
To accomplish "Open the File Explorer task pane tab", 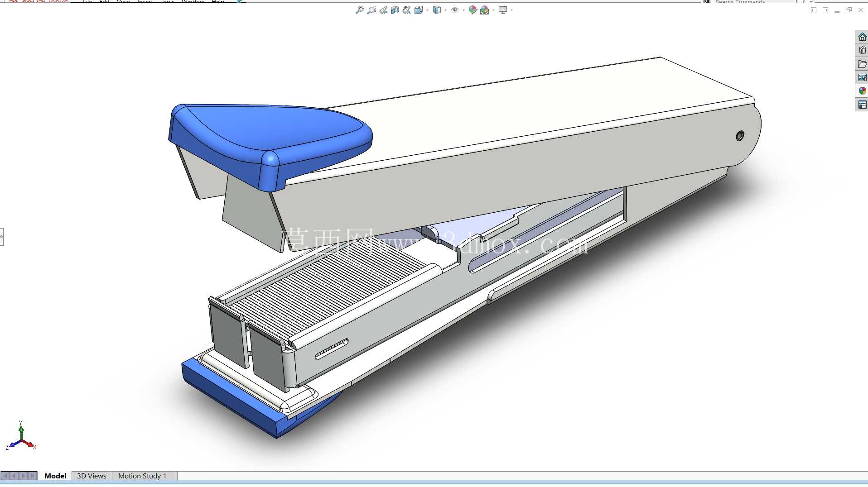I will (862, 64).
